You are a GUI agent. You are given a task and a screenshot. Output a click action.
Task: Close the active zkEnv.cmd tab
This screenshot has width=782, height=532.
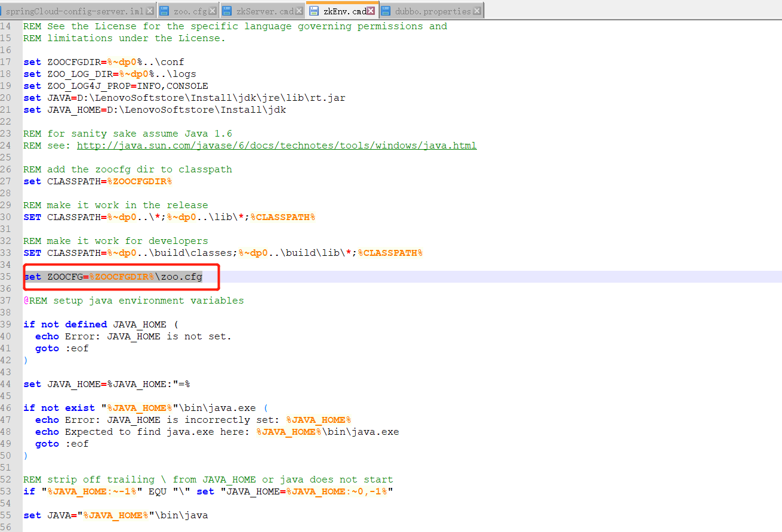(371, 11)
